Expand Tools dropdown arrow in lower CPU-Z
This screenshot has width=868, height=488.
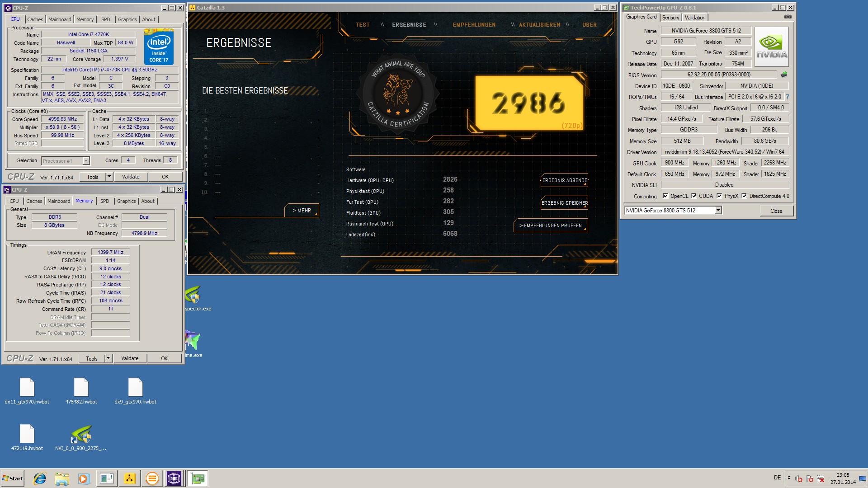pos(108,358)
